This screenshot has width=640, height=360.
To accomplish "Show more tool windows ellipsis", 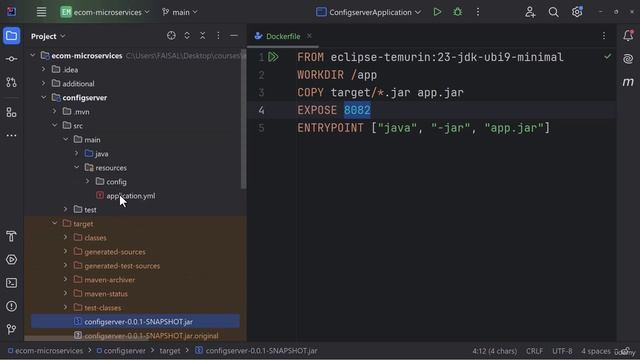I will point(11,135).
